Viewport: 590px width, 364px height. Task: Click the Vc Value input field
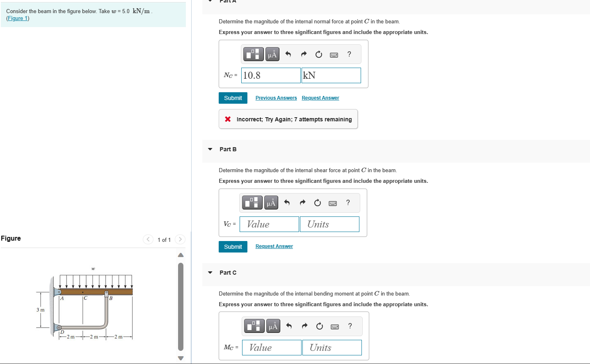point(269,224)
